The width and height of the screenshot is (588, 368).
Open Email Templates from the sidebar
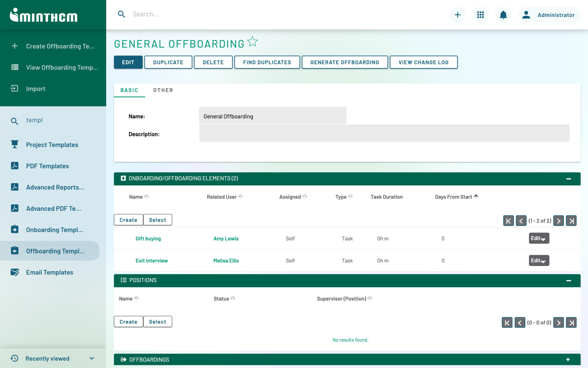[x=49, y=272]
